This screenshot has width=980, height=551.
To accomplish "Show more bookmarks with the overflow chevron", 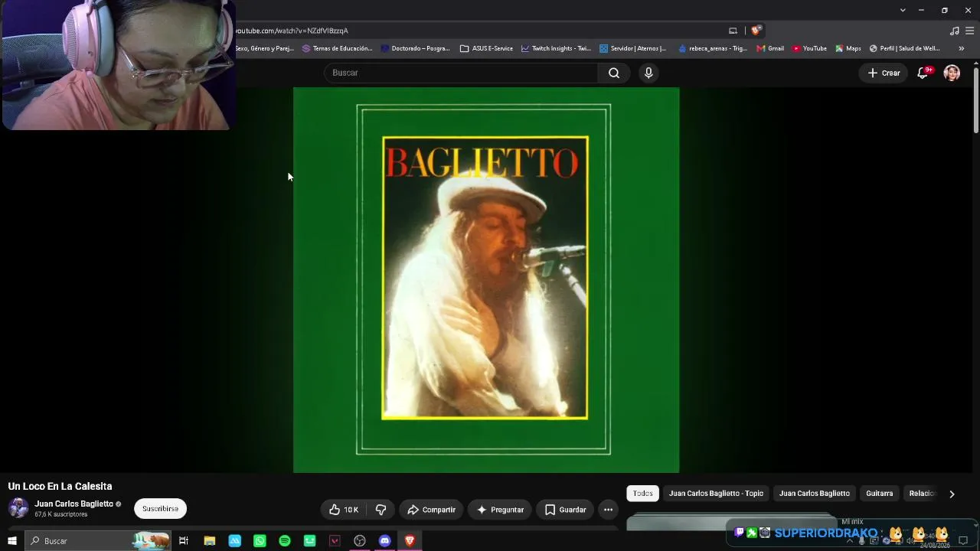I will 961,48.
